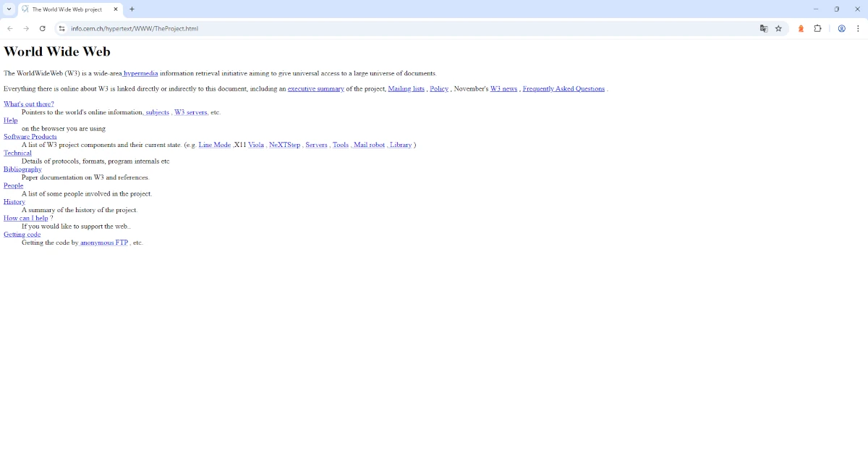The width and height of the screenshot is (868, 467).
Task: Open the Software Products link
Action: tap(30, 137)
